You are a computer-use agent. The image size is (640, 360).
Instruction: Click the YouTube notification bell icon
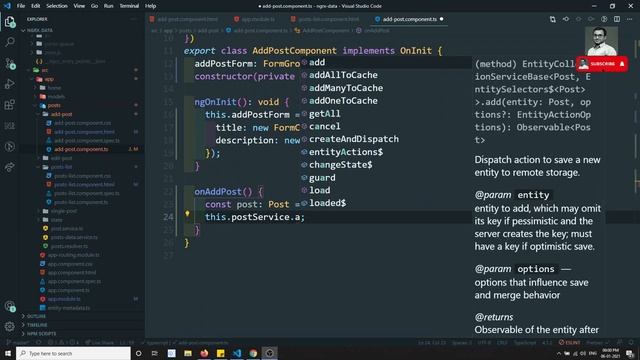[x=622, y=64]
